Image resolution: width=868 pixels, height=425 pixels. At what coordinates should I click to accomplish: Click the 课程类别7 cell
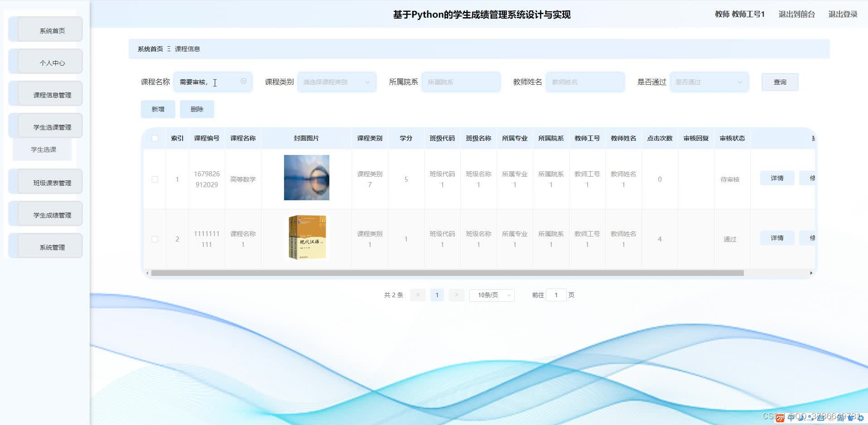(370, 179)
